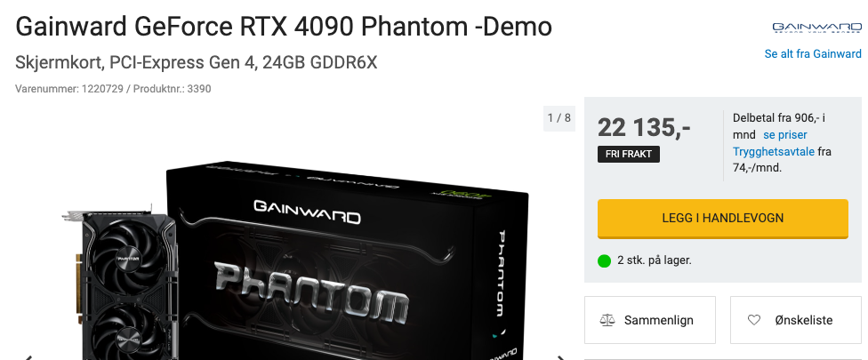Open the Phantom product box image

point(347,261)
